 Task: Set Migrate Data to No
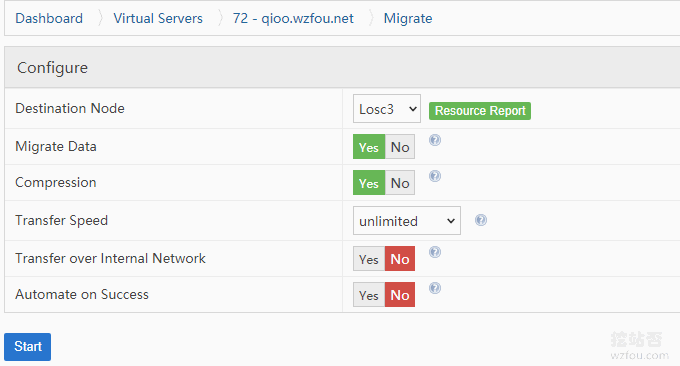click(x=400, y=147)
